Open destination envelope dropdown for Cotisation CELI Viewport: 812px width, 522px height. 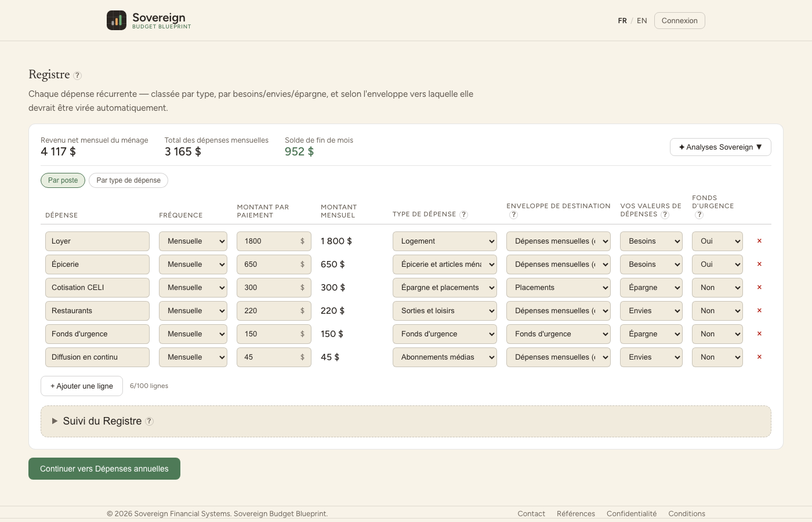[x=559, y=288]
